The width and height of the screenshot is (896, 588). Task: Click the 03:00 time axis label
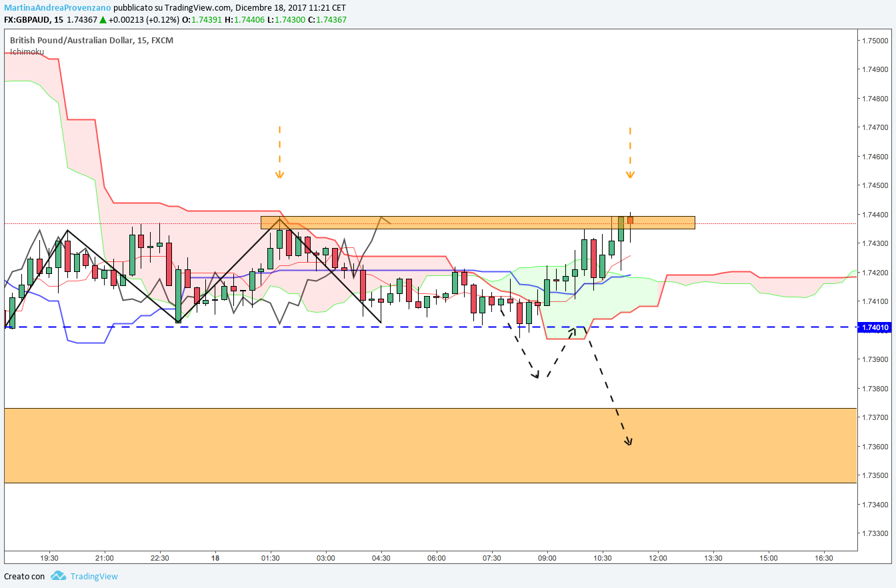(x=325, y=558)
